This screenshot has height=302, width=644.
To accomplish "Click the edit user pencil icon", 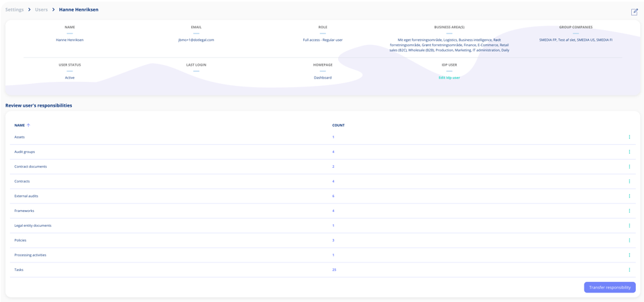I will coord(634,12).
